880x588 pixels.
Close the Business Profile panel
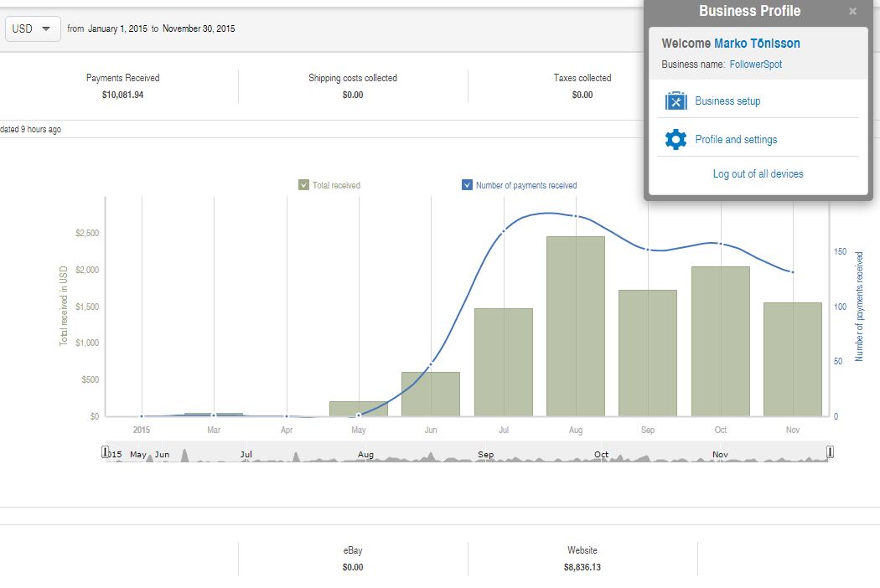click(x=852, y=12)
